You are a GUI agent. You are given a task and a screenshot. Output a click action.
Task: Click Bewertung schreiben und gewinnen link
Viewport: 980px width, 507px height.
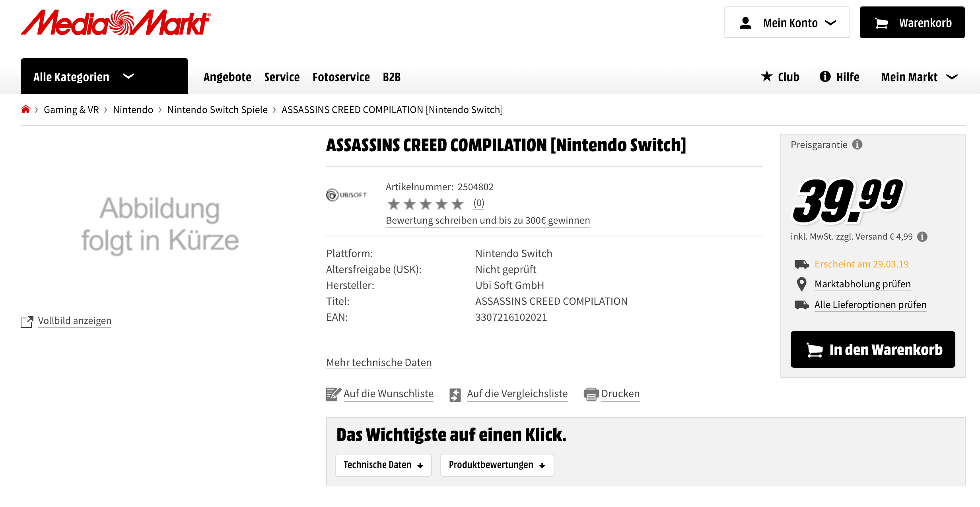click(488, 220)
